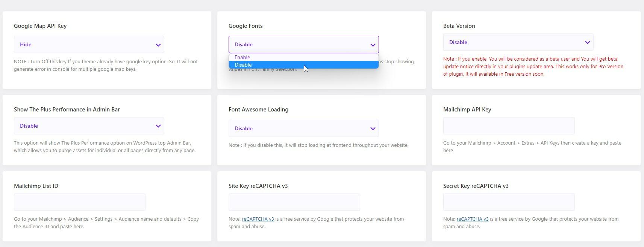644x247 pixels.
Task: Click the Font Awesome Loading heading
Action: [x=258, y=110]
